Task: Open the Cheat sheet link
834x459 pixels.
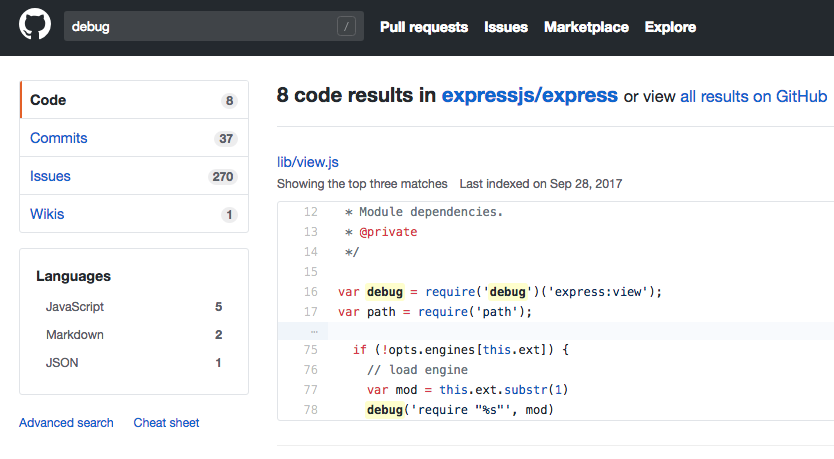Action: (166, 423)
